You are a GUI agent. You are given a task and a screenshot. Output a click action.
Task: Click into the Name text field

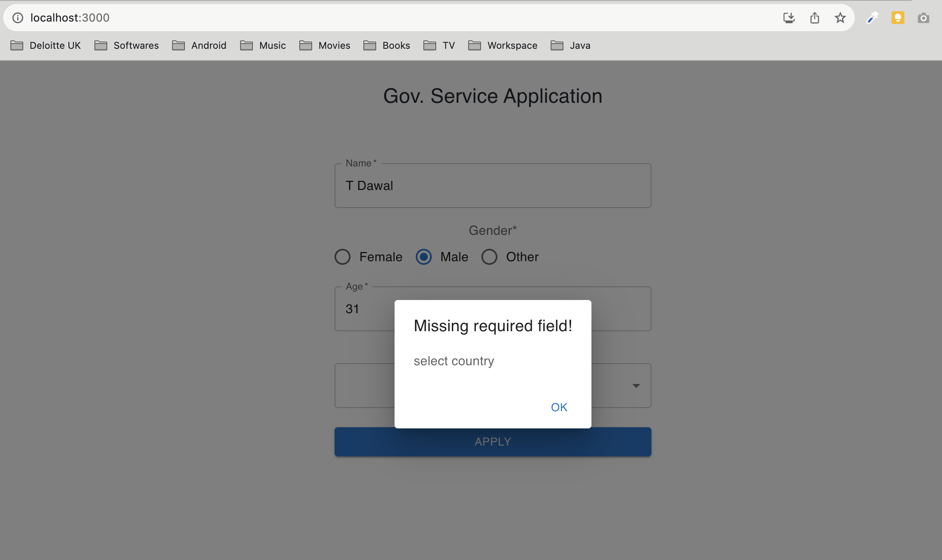(493, 186)
